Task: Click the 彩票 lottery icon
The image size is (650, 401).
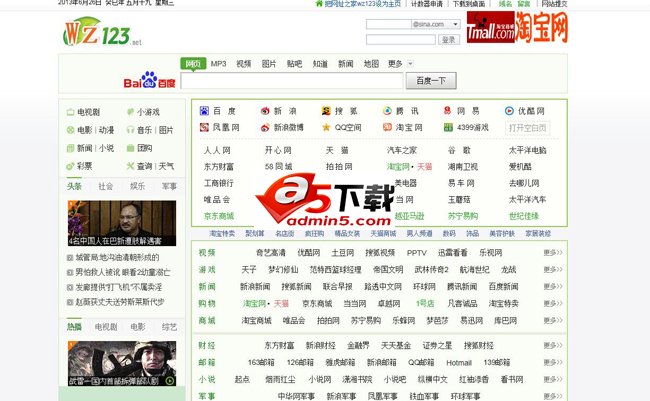Action: point(70,166)
